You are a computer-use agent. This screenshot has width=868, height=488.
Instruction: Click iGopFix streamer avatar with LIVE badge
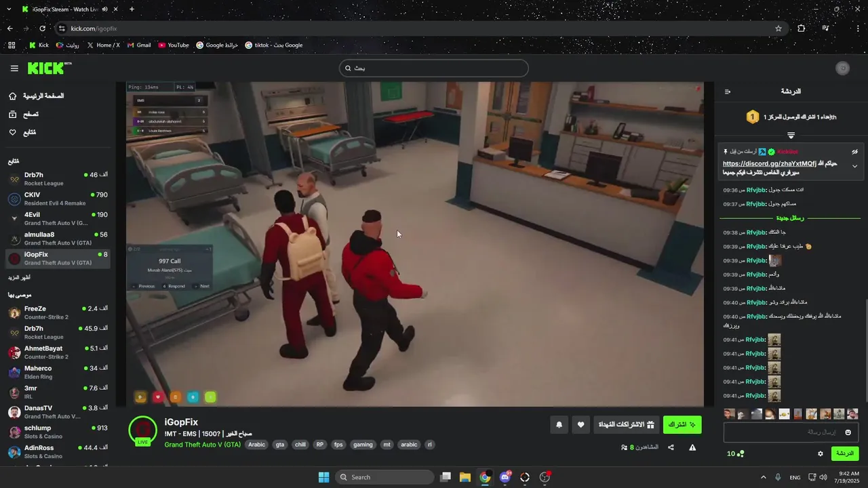click(142, 430)
